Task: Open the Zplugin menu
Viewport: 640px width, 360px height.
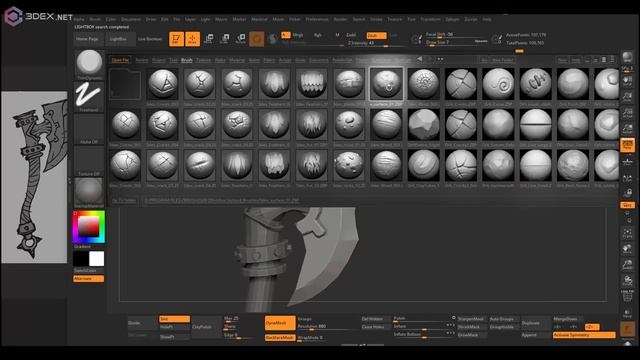Action: coord(452,19)
